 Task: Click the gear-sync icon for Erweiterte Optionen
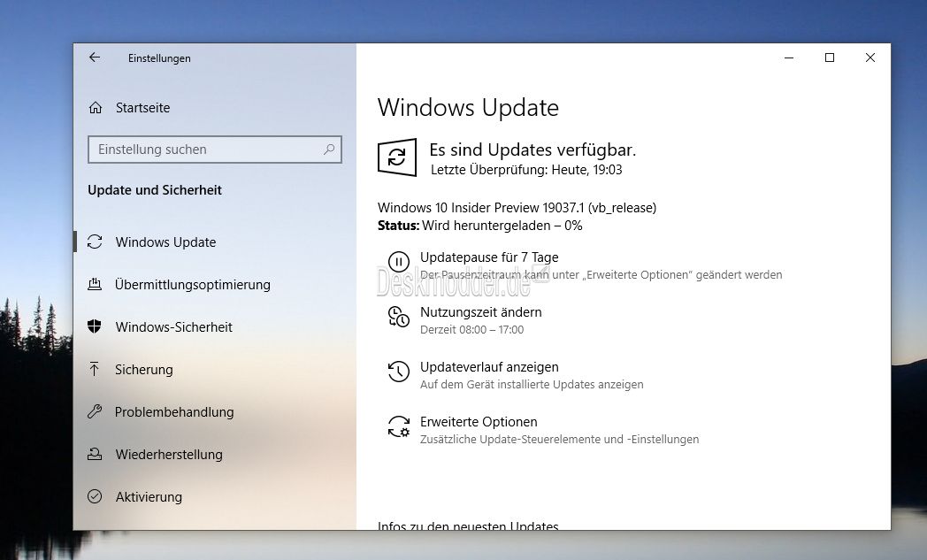click(398, 426)
